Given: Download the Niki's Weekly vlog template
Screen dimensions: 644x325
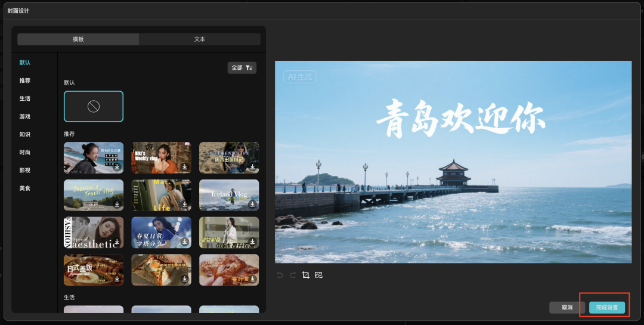Looking at the screenshot, I should point(185,167).
